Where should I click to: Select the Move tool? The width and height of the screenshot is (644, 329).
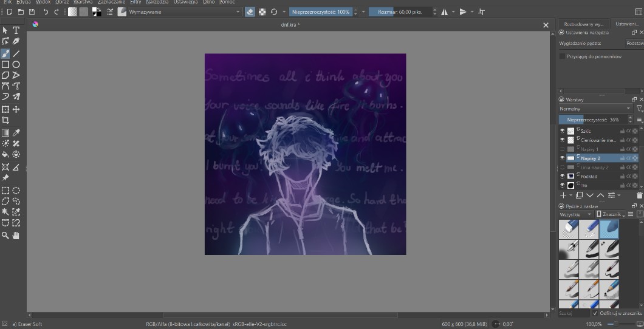[x=16, y=110]
